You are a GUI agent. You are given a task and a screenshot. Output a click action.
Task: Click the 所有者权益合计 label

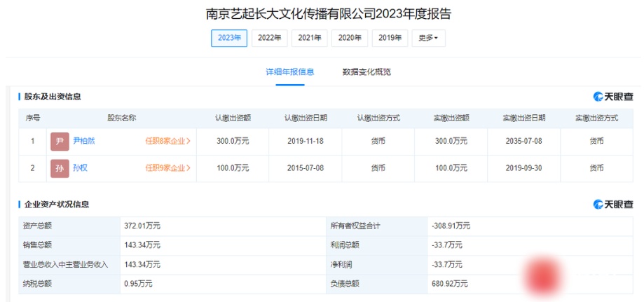point(355,226)
